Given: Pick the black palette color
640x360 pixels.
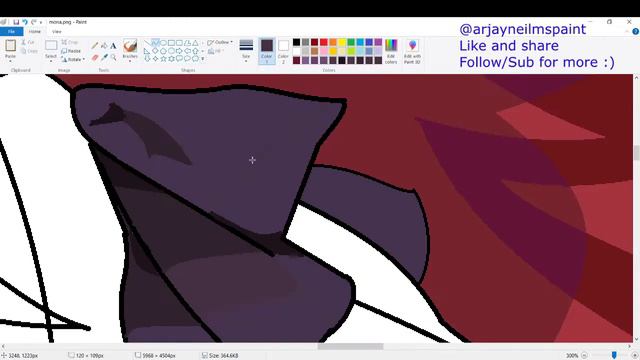Looking at the screenshot, I should [x=296, y=42].
